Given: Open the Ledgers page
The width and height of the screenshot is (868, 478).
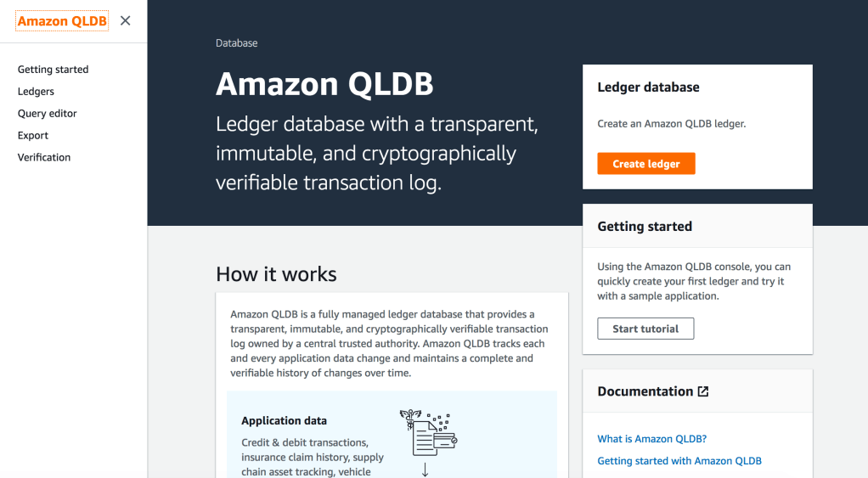Looking at the screenshot, I should click(36, 92).
